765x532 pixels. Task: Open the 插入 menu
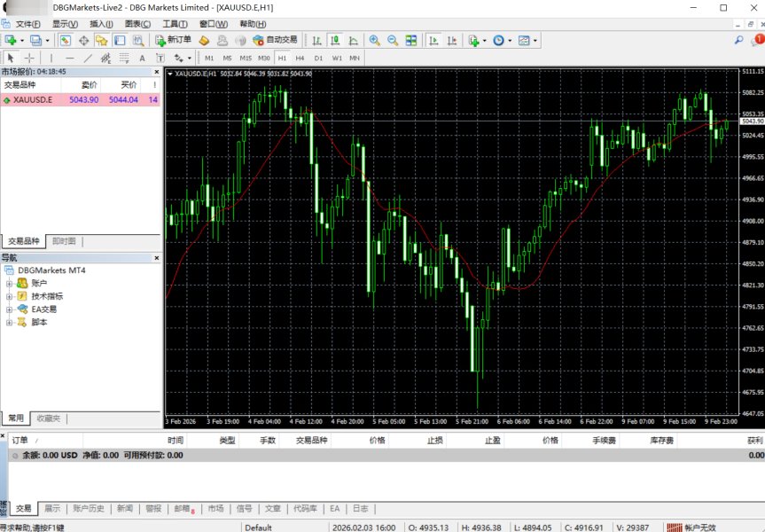pos(101,24)
